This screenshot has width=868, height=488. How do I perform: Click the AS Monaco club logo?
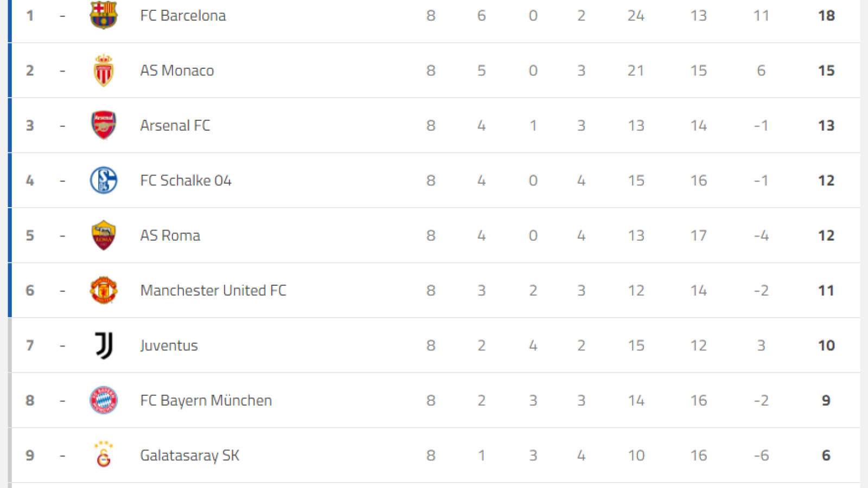pyautogui.click(x=104, y=70)
